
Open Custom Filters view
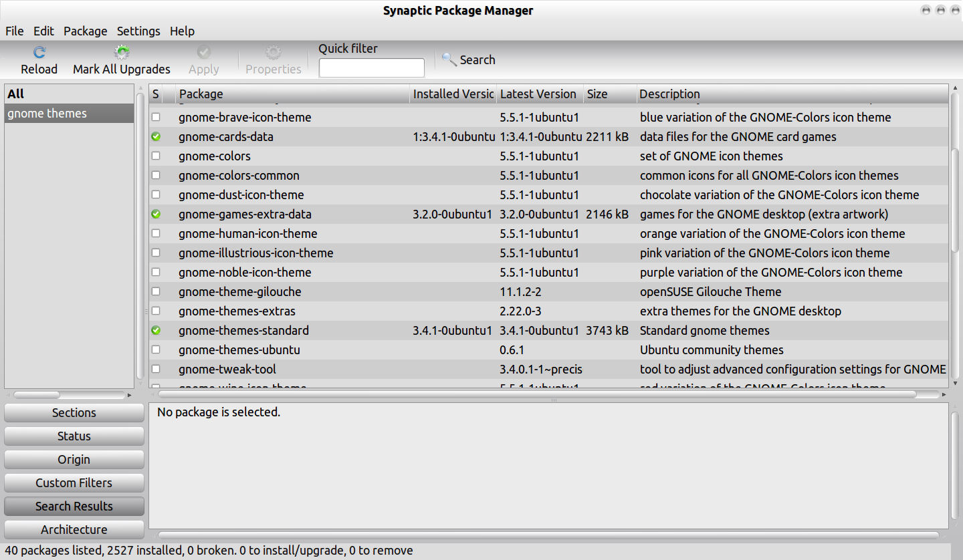[74, 483]
